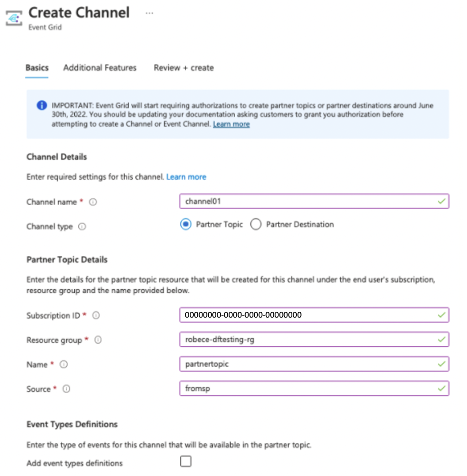This screenshot has height=476, width=467.
Task: Show the Channel type tooltip icon
Action: 82,226
